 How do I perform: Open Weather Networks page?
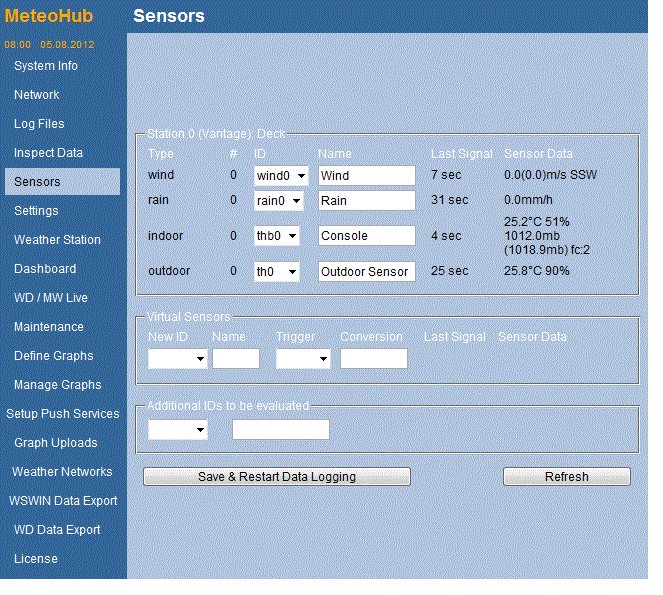(x=63, y=472)
